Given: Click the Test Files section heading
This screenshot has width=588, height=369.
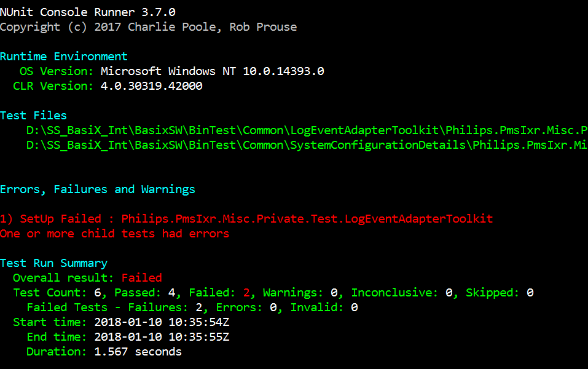Looking at the screenshot, I should coord(33,115).
